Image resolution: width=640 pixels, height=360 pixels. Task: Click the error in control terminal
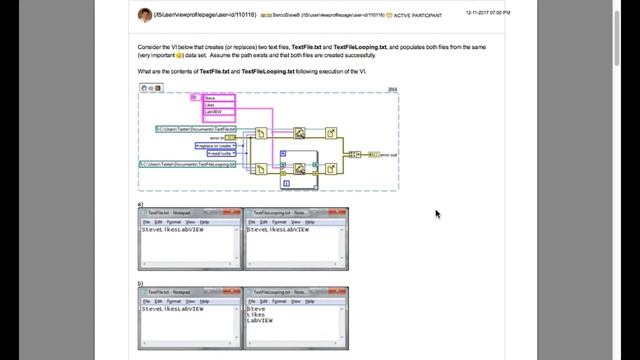[x=230, y=138]
